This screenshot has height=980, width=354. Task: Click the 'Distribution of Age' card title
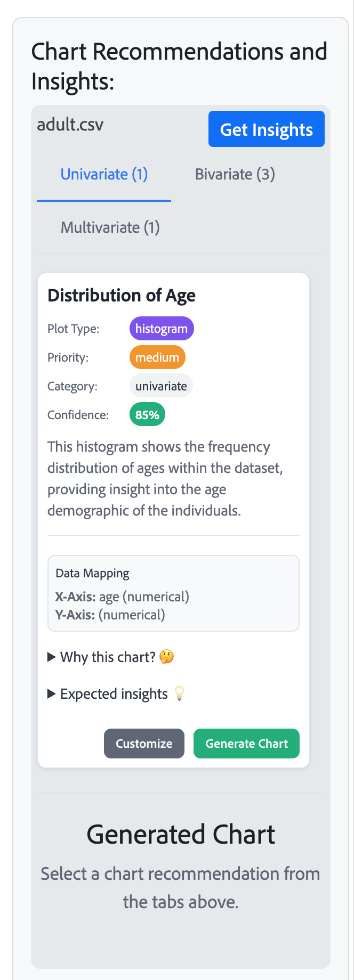122,296
